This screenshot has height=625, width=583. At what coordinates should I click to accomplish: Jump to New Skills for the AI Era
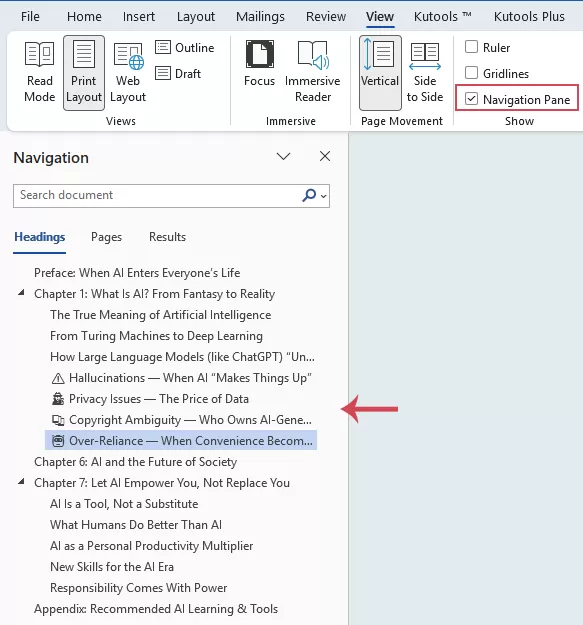click(112, 567)
